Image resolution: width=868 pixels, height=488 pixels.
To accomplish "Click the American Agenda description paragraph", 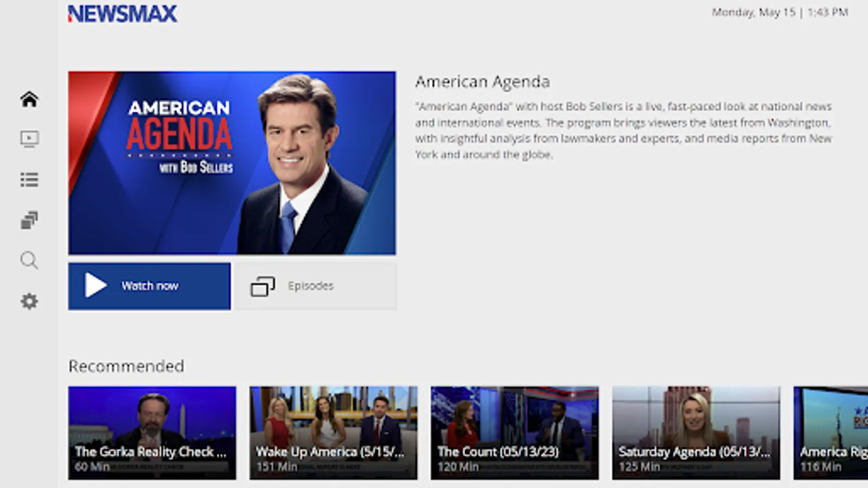I will (x=623, y=131).
